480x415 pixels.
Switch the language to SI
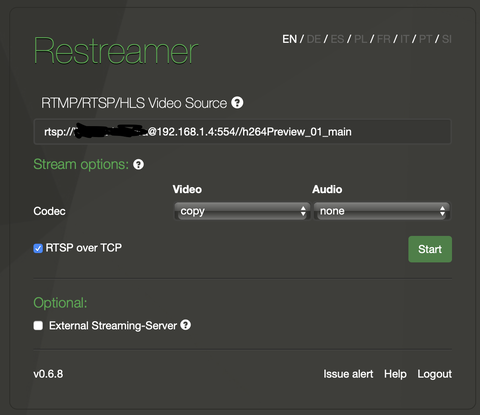coord(447,39)
